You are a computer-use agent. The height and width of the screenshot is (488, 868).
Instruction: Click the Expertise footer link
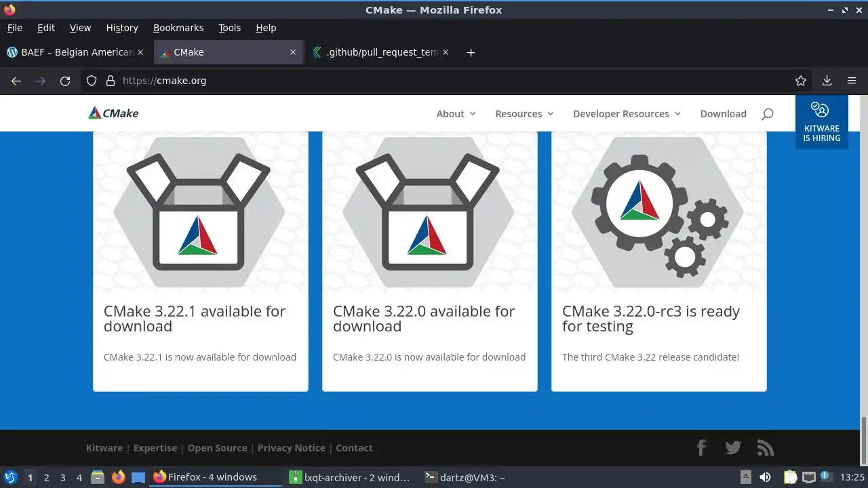tap(155, 448)
